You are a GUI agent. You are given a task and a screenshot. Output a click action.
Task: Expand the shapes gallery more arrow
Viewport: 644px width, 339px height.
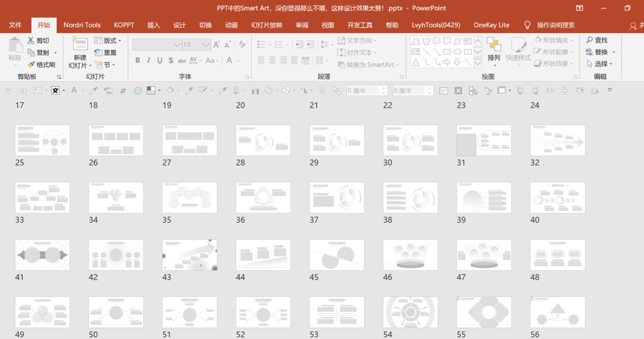[477, 62]
